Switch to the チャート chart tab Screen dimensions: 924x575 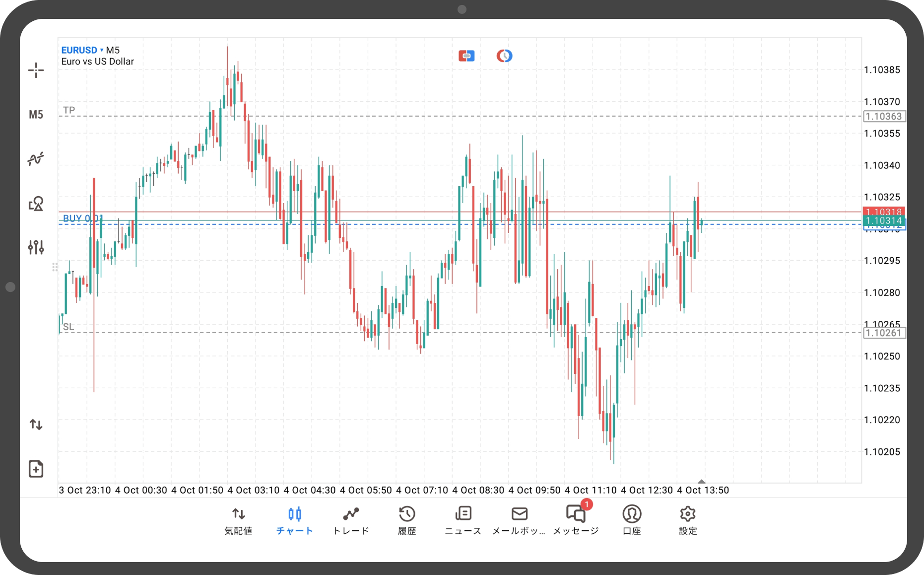pyautogui.click(x=295, y=521)
